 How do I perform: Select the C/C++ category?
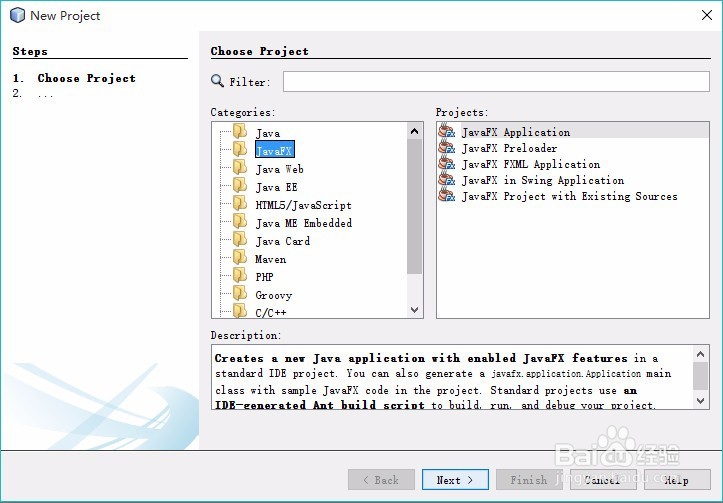[271, 313]
